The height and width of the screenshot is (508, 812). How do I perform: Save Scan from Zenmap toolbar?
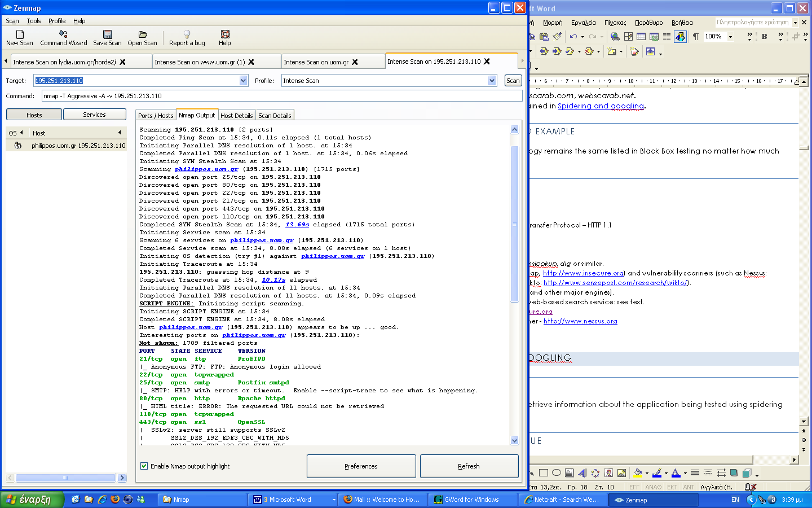tap(107, 38)
